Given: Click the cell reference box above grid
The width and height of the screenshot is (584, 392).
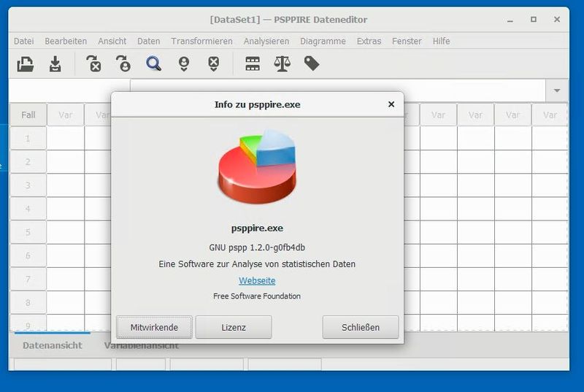Looking at the screenshot, I should click(x=69, y=91).
